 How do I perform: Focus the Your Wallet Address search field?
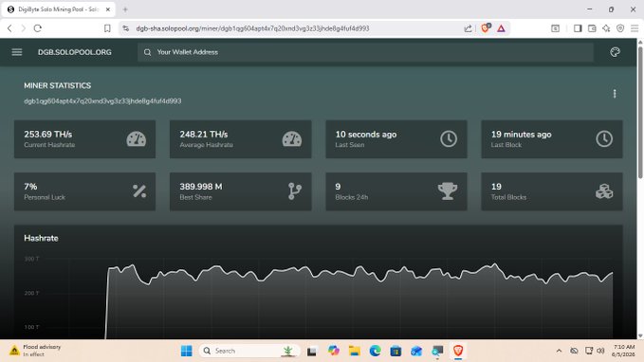365,52
